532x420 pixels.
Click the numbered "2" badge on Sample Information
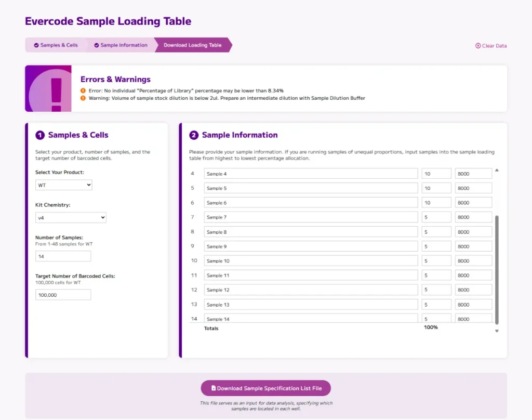(x=193, y=135)
